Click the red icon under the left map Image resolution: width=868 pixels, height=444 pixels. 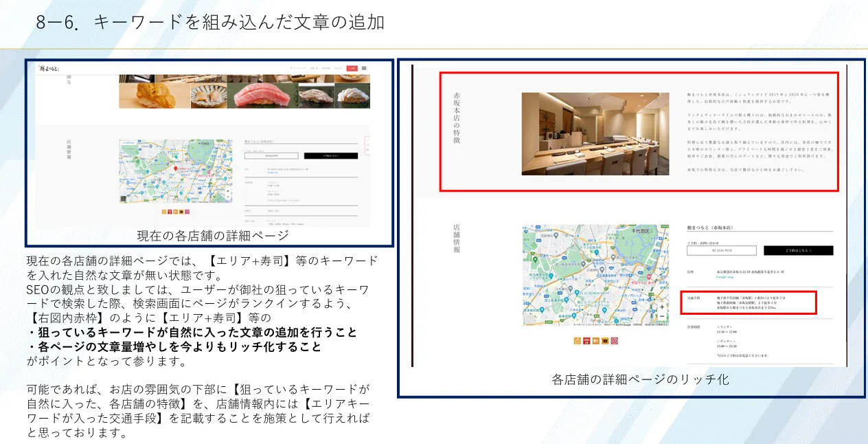[170, 212]
